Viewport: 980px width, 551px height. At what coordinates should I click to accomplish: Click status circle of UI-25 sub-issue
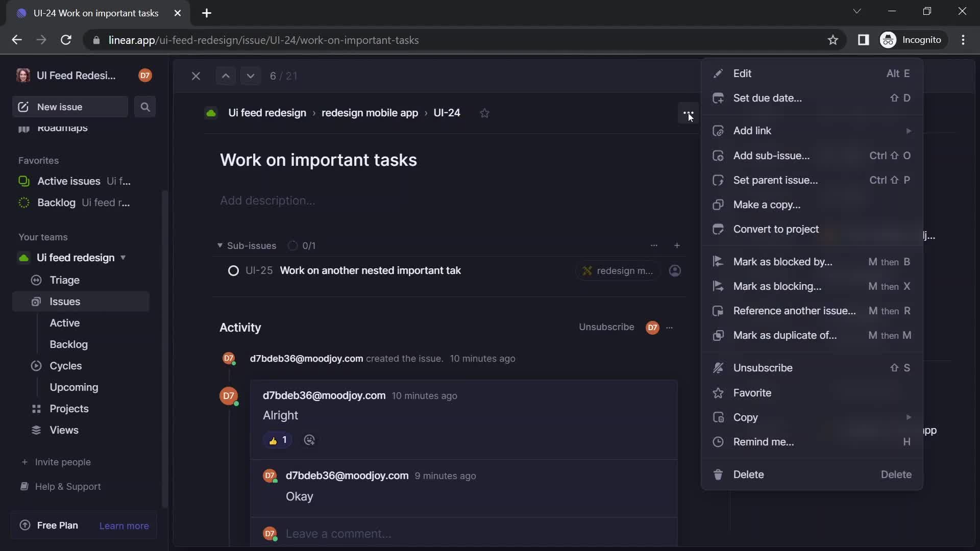click(x=233, y=271)
